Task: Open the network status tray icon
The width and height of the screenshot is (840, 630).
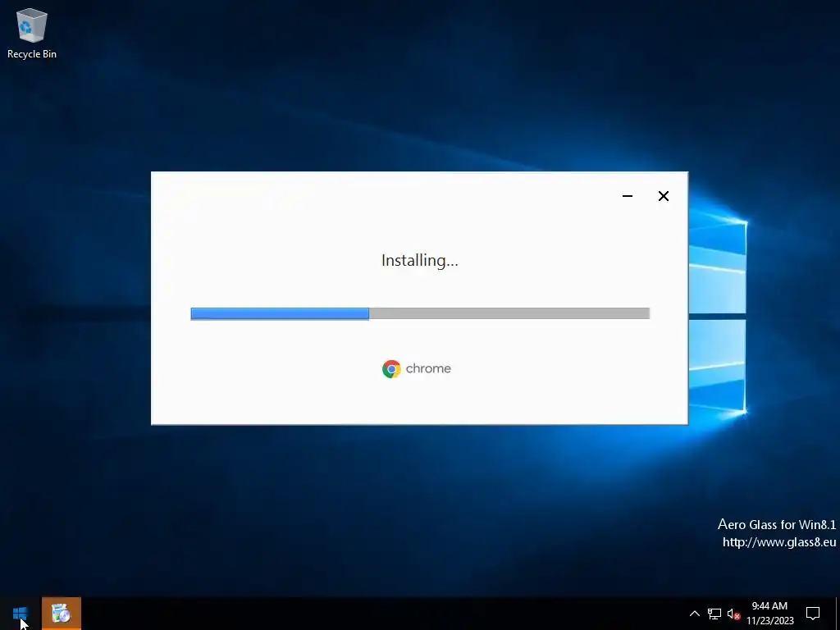Action: tap(714, 614)
